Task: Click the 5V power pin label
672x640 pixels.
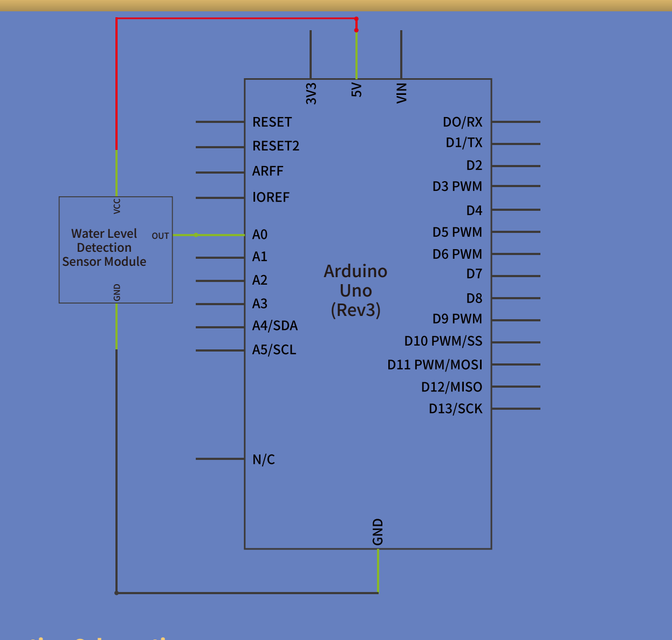Action: click(x=356, y=90)
